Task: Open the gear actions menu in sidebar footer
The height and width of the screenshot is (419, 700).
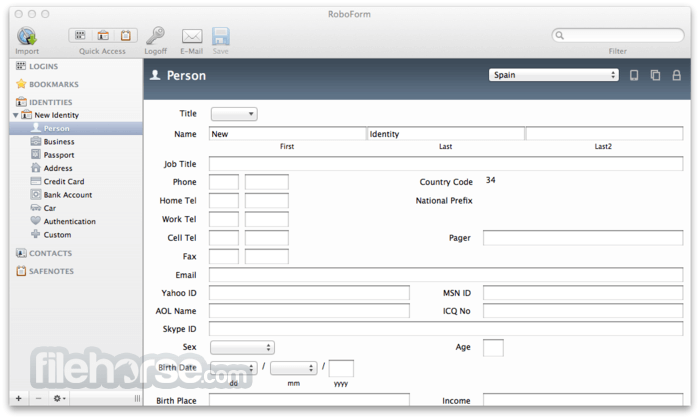Action: [59, 398]
